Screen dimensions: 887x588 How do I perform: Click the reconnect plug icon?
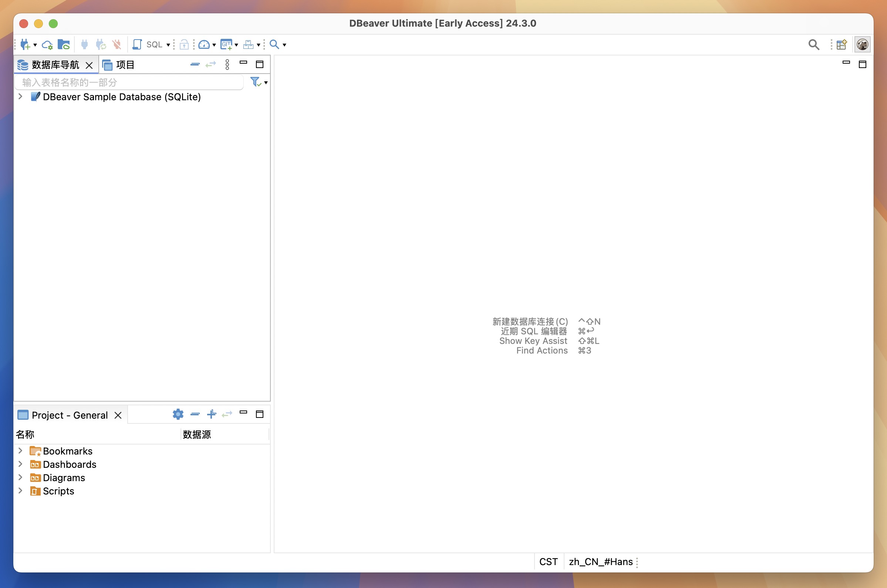pos(101,45)
